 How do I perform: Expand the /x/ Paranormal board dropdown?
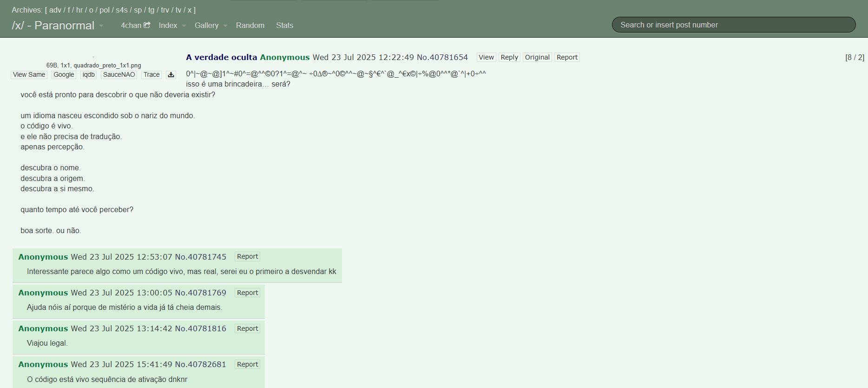pos(101,26)
